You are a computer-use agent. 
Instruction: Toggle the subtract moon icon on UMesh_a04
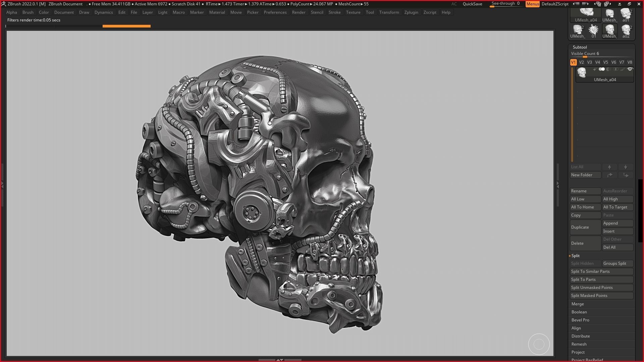[x=608, y=69]
